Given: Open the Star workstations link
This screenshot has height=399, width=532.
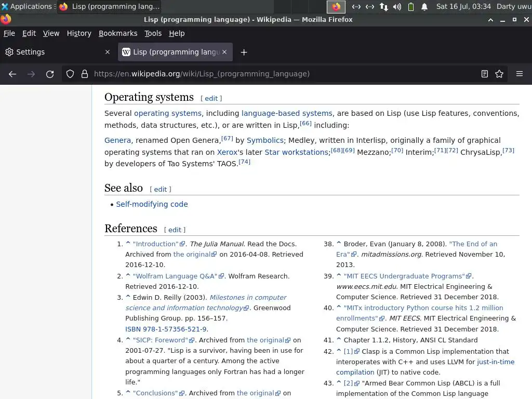Looking at the screenshot, I should [x=296, y=152].
